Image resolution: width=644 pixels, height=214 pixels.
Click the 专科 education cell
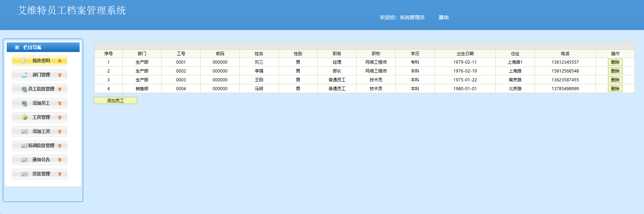point(415,62)
